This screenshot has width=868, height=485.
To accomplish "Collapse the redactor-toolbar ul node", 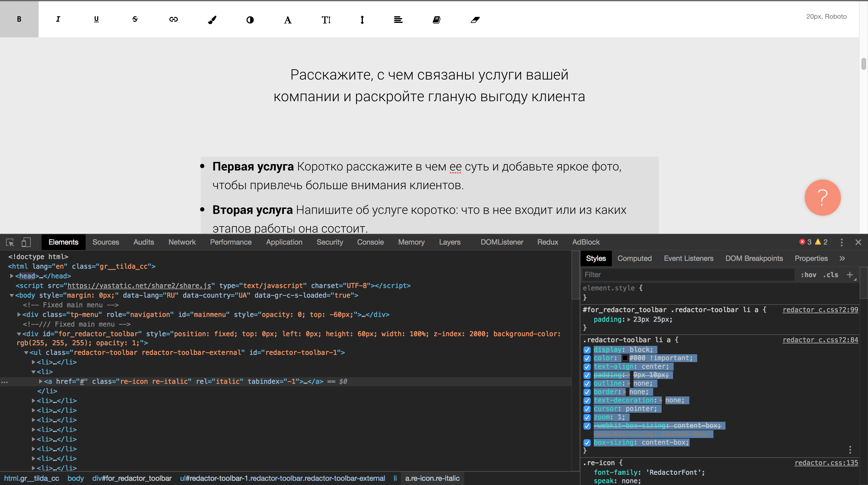I will (x=26, y=353).
